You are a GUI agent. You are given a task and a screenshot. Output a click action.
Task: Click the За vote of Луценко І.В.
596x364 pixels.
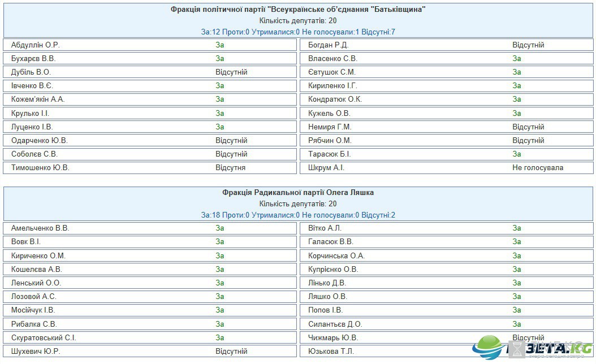(220, 127)
